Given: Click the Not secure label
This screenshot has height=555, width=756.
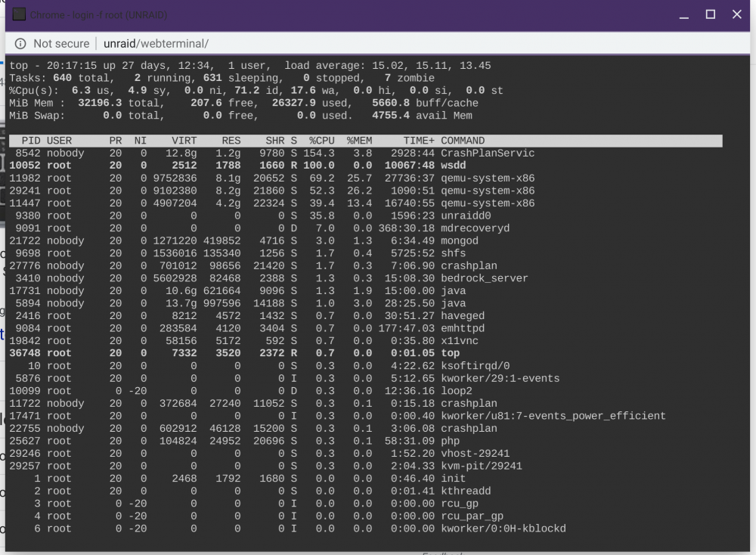Looking at the screenshot, I should click(x=61, y=44).
